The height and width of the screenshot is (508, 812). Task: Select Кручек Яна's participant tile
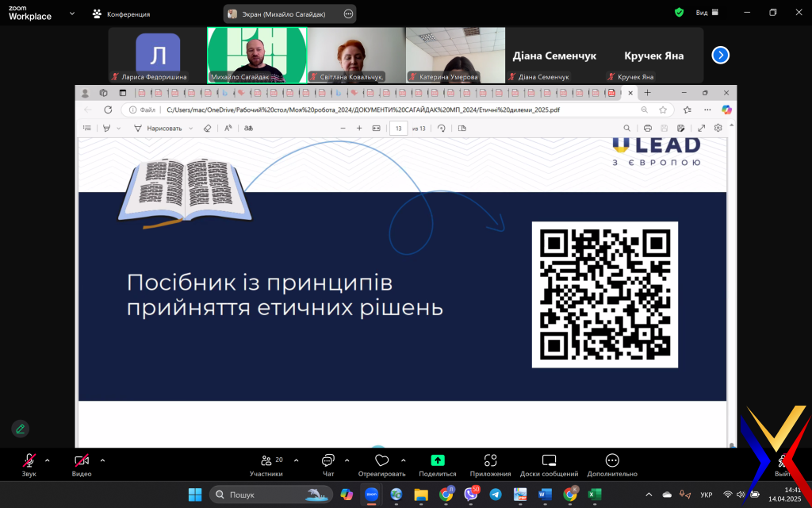tap(653, 55)
